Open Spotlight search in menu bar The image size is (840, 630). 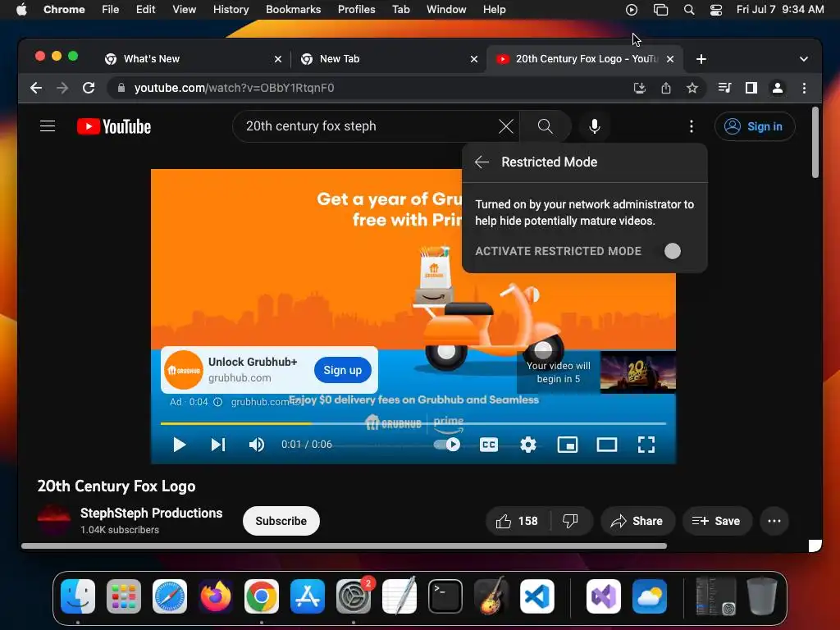689,9
